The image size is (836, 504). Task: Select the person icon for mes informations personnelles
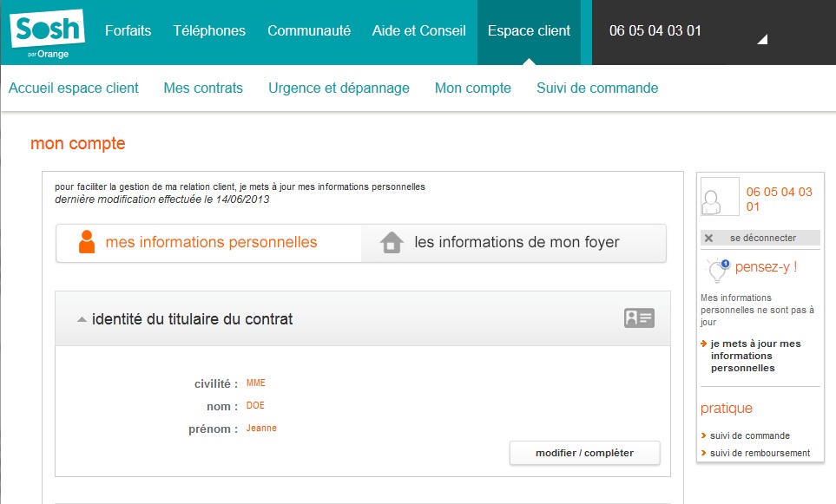85,242
